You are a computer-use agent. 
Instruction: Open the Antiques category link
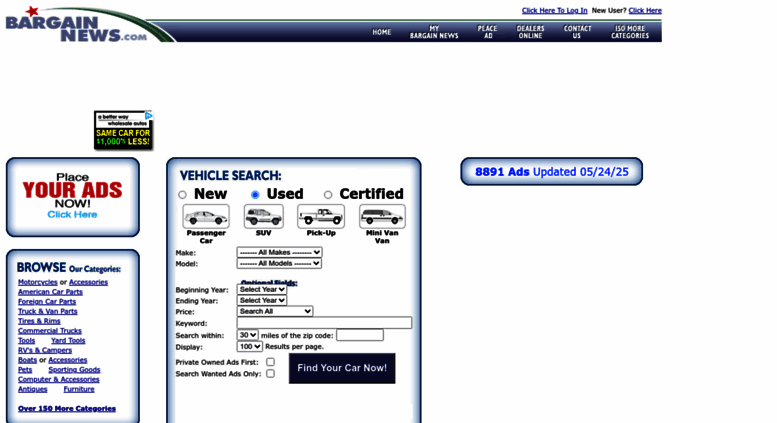point(32,389)
